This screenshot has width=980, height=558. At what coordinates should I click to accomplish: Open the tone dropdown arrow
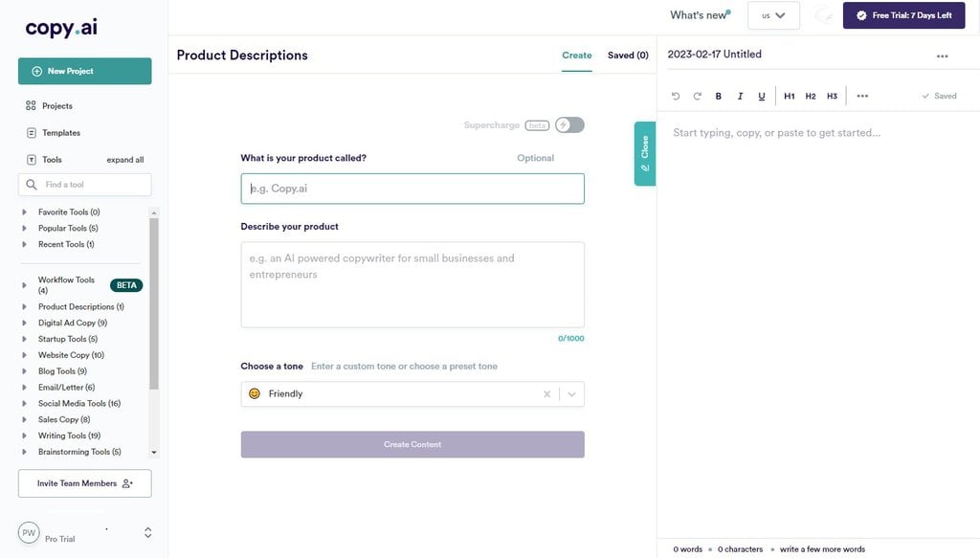point(571,394)
